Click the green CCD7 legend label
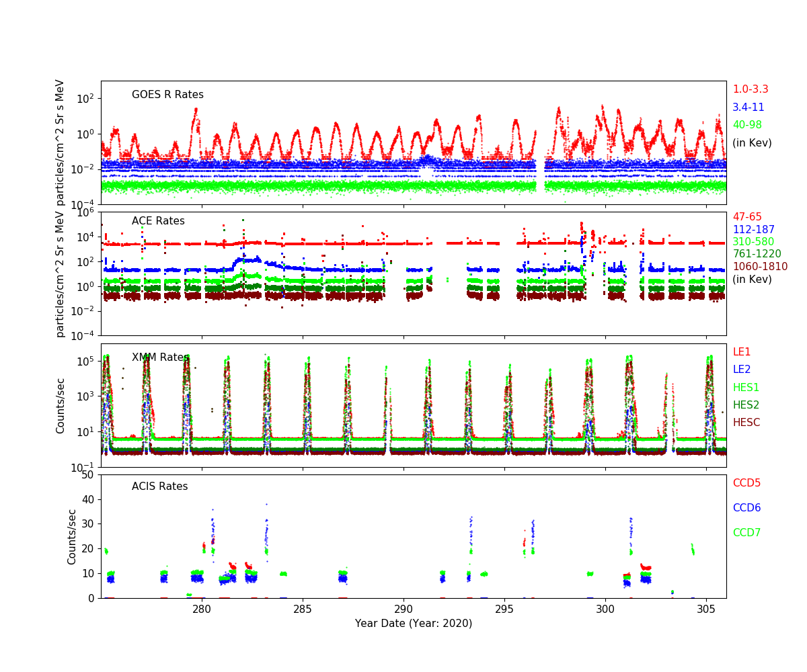The height and width of the screenshot is (672, 807). pyautogui.click(x=746, y=533)
